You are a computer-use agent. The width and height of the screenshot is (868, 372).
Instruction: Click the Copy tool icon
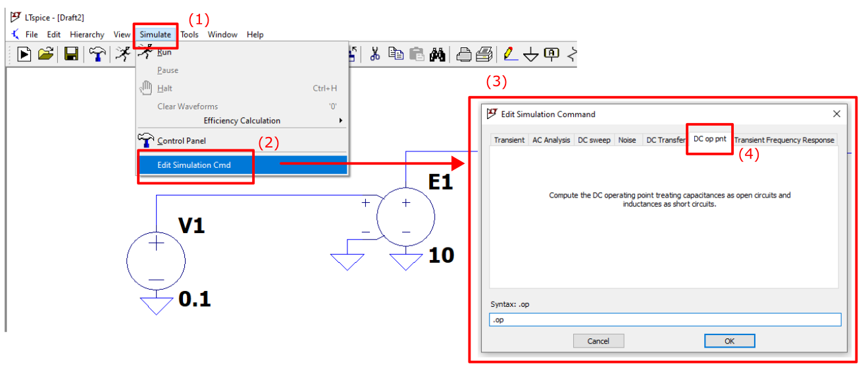[396, 54]
